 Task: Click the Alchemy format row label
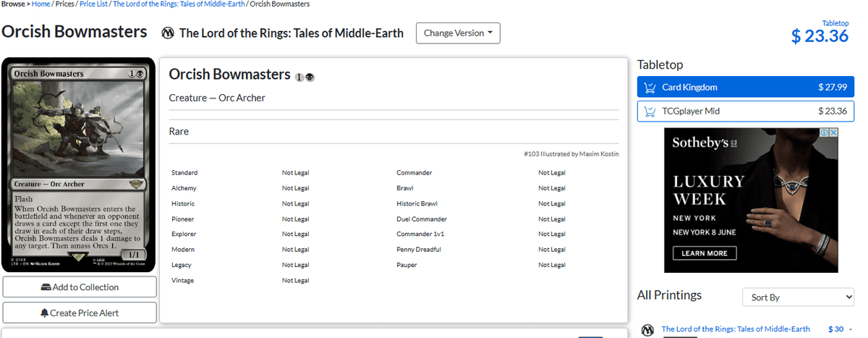[184, 188]
